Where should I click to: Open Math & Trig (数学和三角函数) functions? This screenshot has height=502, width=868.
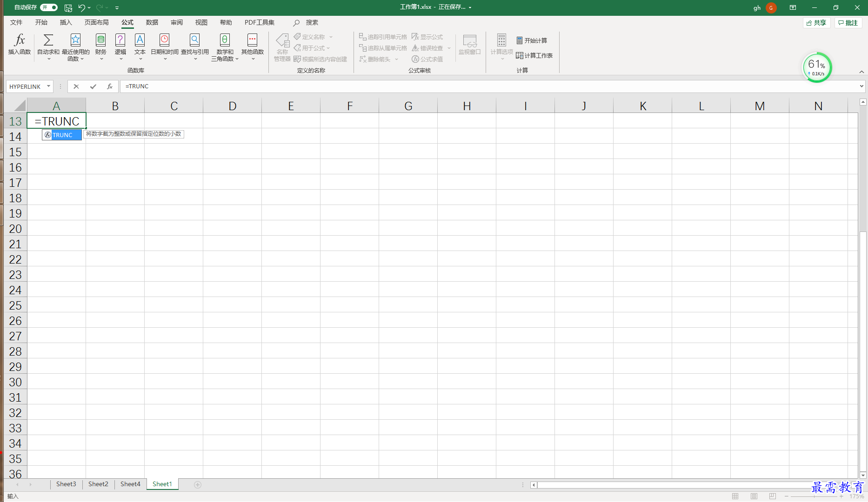pyautogui.click(x=225, y=47)
